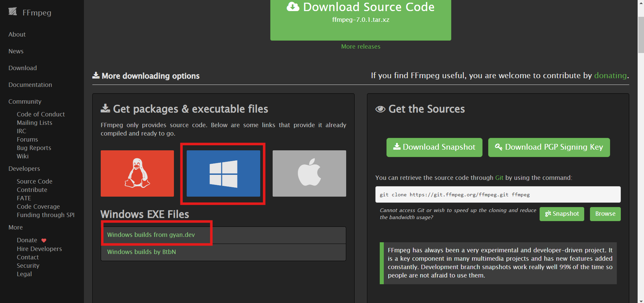
Task: Open the Security sidebar link
Action: point(28,265)
